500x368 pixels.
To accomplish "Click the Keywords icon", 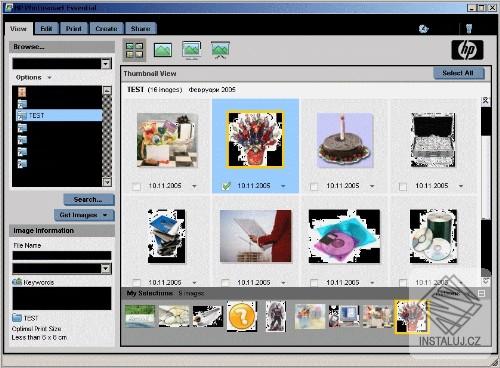I will 17,282.
